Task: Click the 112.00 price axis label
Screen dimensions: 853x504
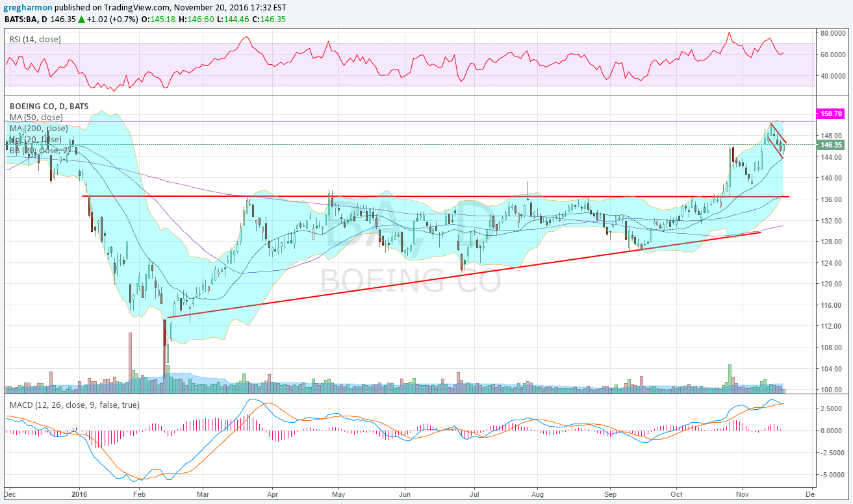Action: point(830,326)
